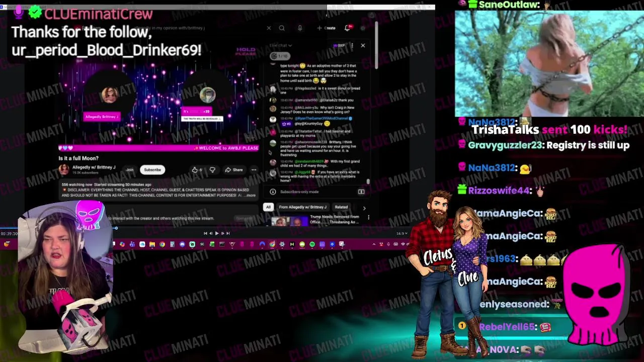
Task: Open Allegedly w/ Brittney J channel avatar
Action: click(64, 169)
